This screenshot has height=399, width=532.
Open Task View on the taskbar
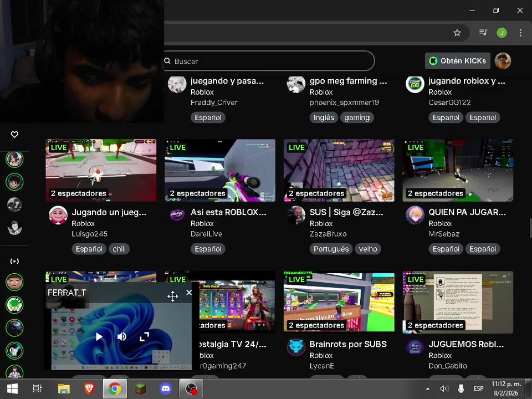coord(37,388)
